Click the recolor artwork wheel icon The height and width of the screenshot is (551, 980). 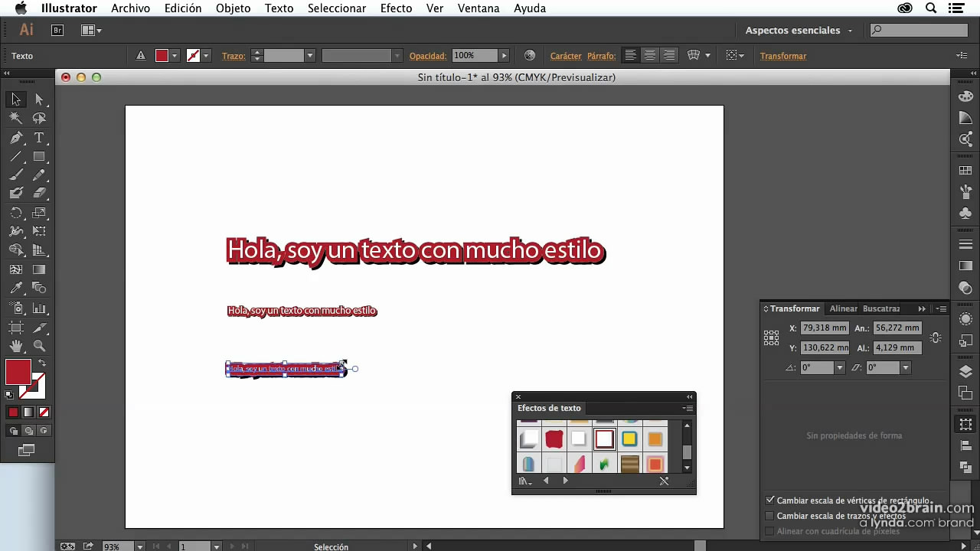(530, 55)
